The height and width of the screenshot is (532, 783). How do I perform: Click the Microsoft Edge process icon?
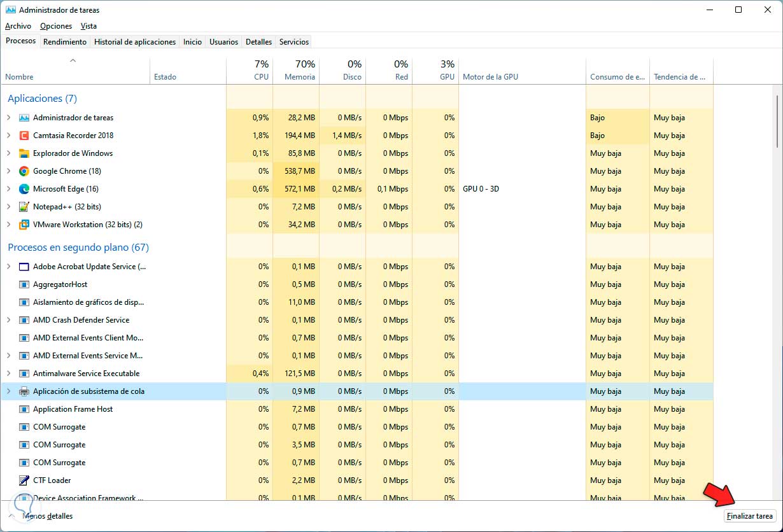point(24,189)
